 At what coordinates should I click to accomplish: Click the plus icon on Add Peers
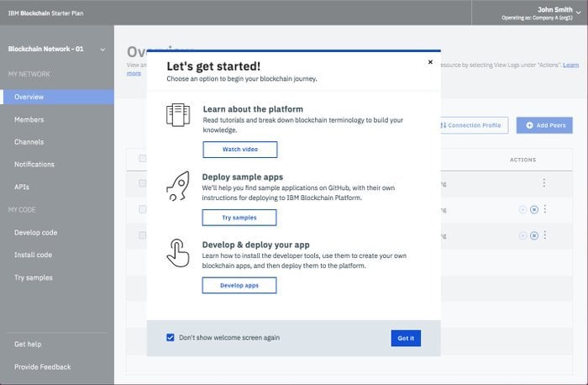(x=529, y=125)
